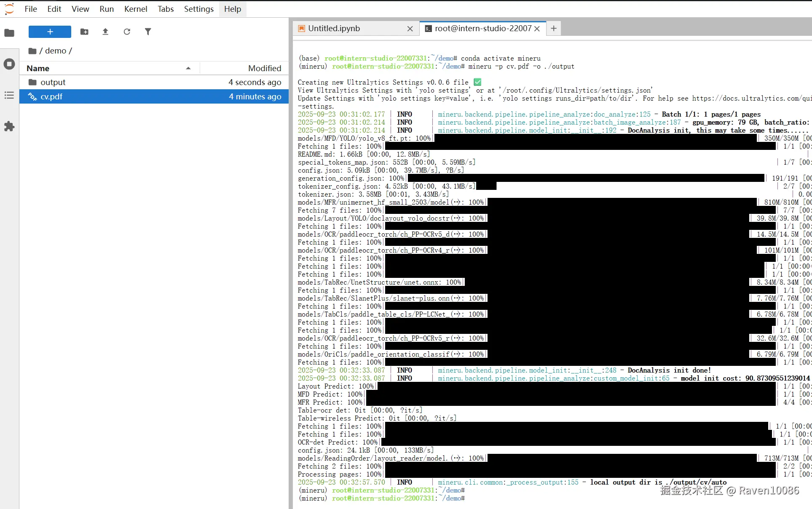Viewport: 812px width, 509px height.
Task: Select the output folder row
Action: click(x=154, y=82)
